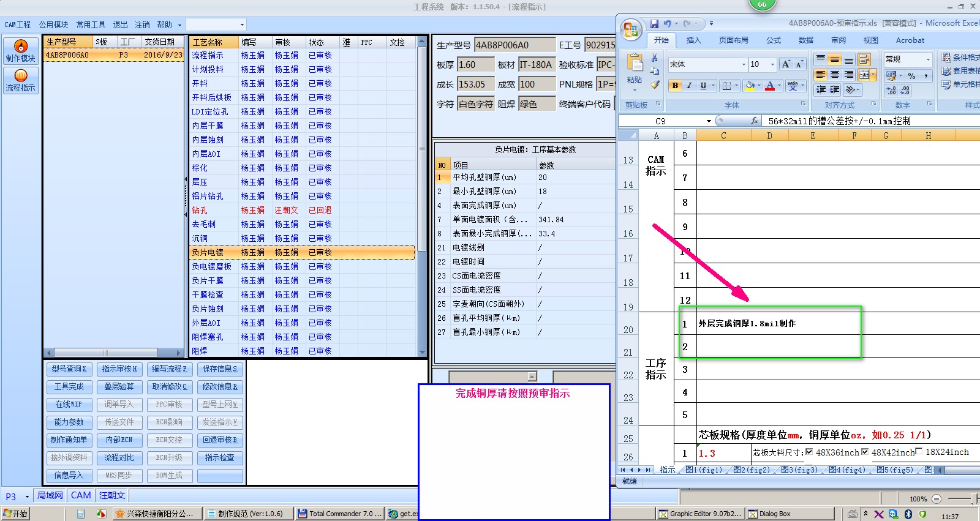Click the insert function fx icon

pos(755,121)
